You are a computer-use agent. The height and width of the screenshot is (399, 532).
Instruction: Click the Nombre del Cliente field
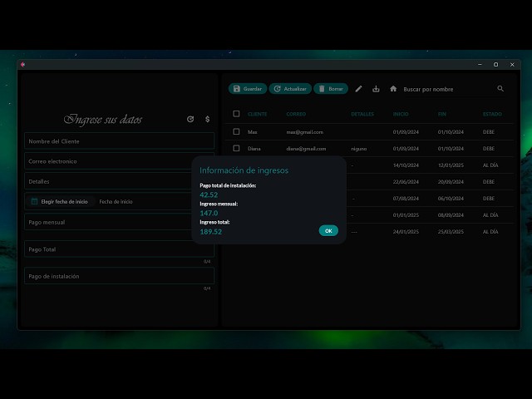pos(119,141)
